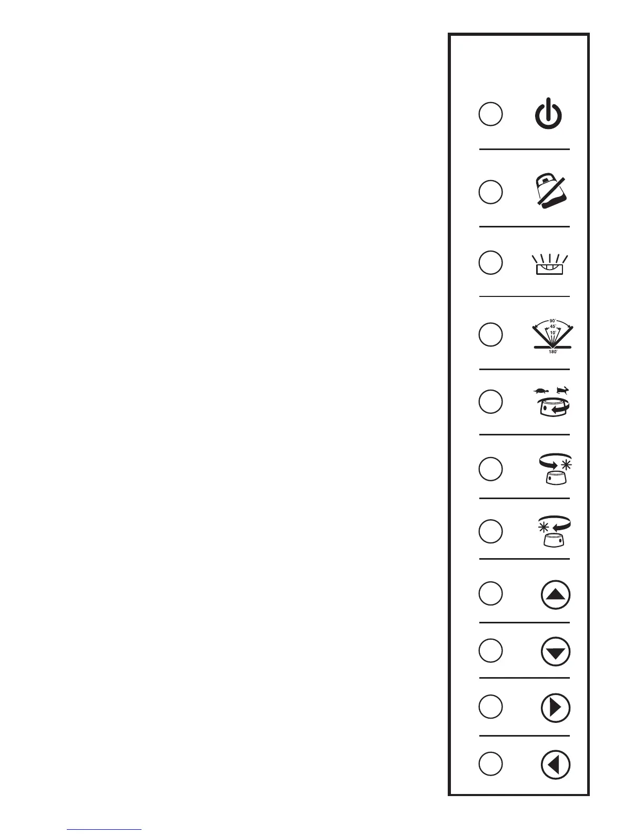
Task: Select the turtle and rabbit rotation speed icon
Action: pyautogui.click(x=551, y=402)
